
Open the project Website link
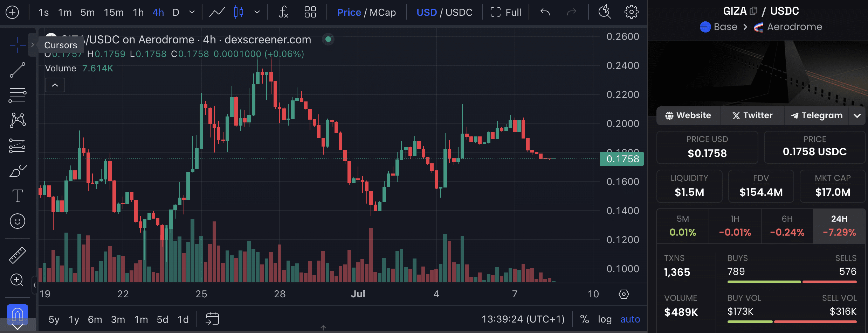pyautogui.click(x=688, y=116)
